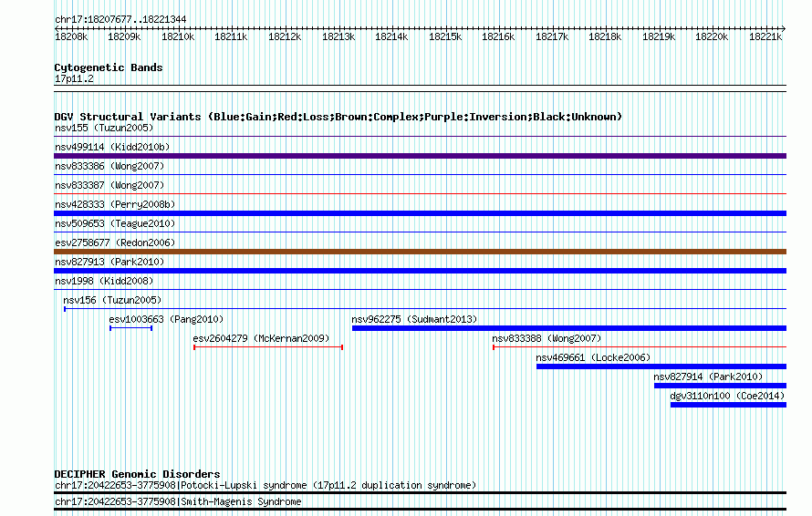Open variant esv2758677 (Redon2006)
Viewport: 812px width, 516px height.
click(x=115, y=243)
